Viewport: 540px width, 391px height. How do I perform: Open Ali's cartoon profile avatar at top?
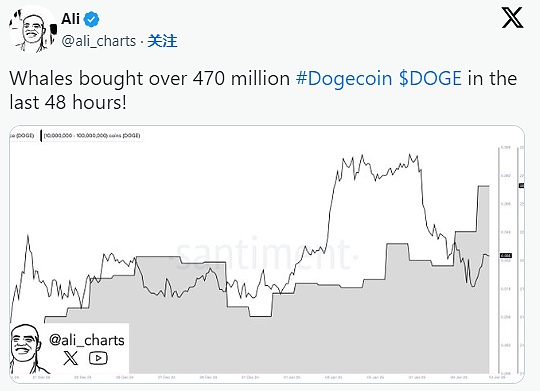[32, 29]
